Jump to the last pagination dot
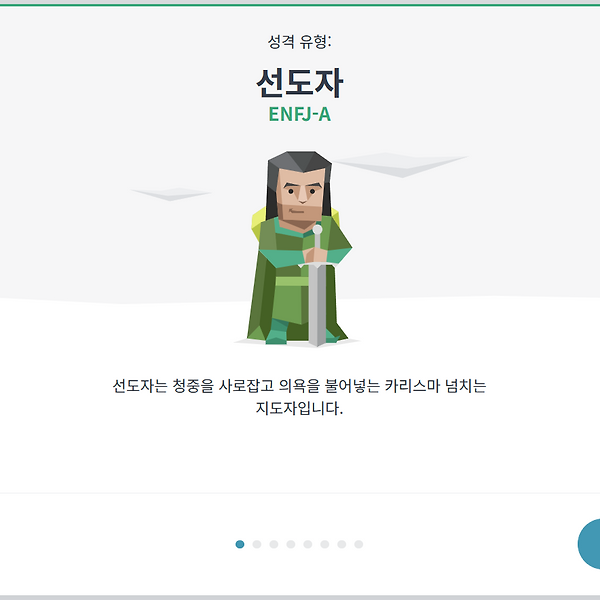This screenshot has width=600, height=600. (359, 544)
